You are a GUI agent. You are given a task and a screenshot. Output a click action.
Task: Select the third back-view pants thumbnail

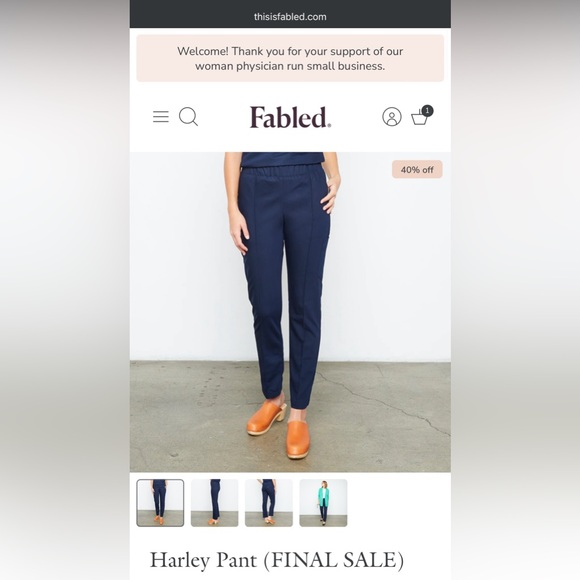(269, 503)
